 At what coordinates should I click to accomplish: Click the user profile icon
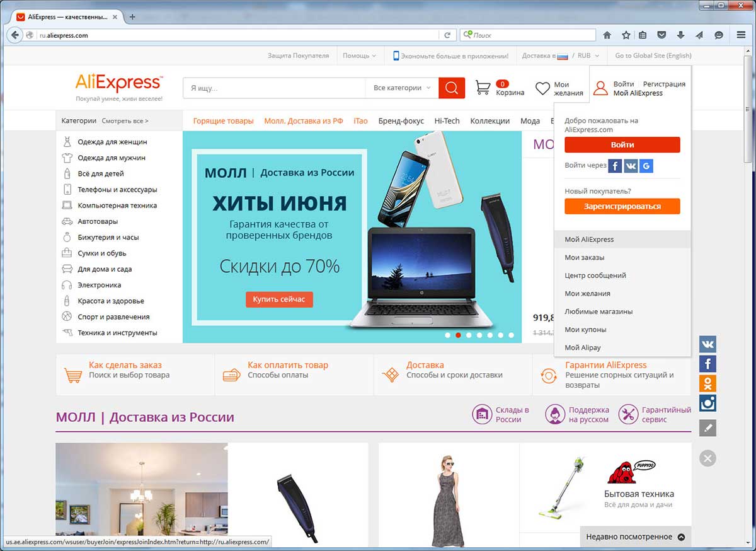click(601, 88)
